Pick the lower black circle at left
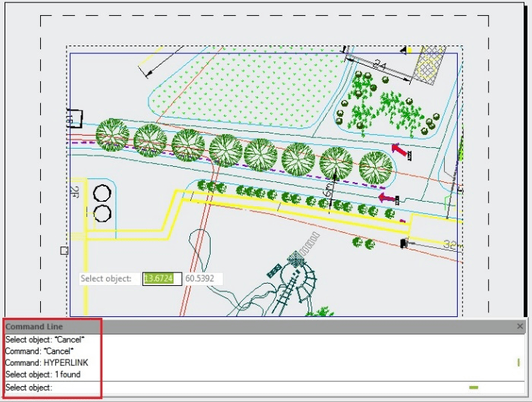Viewport: 532px width, 402px height. coord(102,212)
